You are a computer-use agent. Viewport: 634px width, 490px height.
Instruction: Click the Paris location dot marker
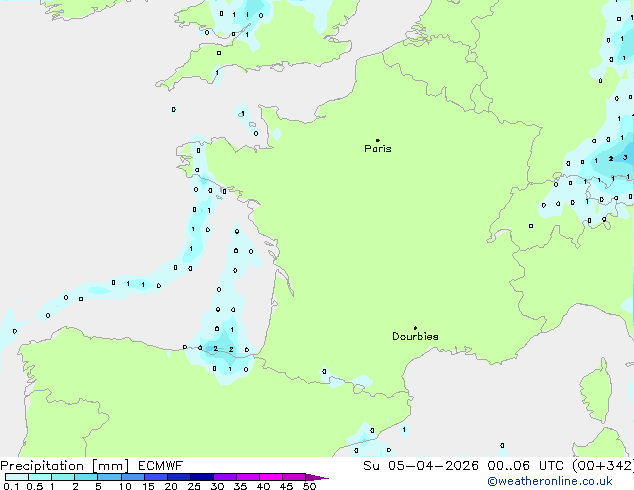tap(378, 140)
